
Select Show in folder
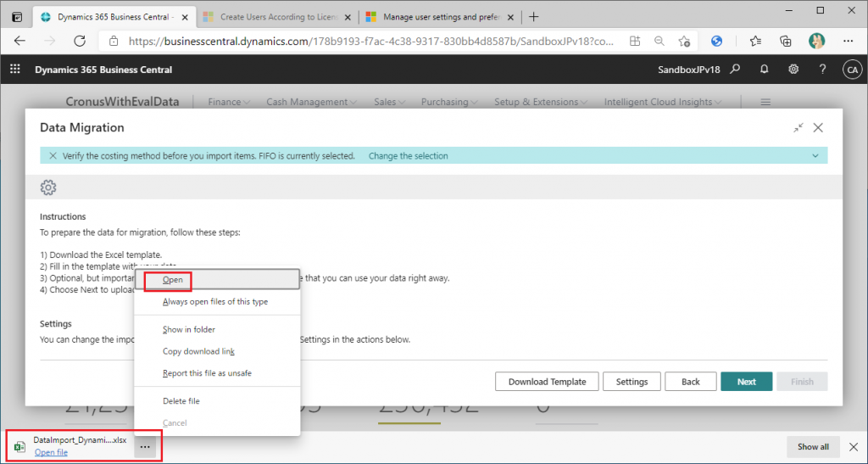coord(217,329)
